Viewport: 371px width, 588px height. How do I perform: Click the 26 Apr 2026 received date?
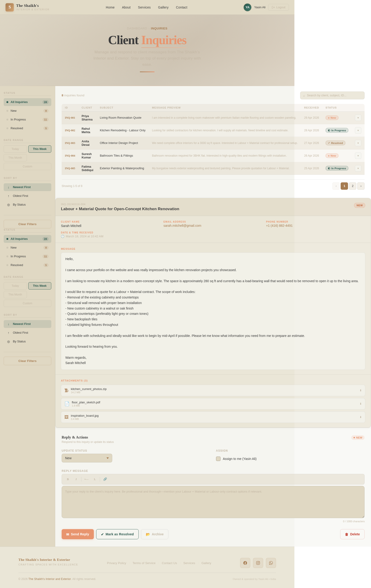point(311,156)
